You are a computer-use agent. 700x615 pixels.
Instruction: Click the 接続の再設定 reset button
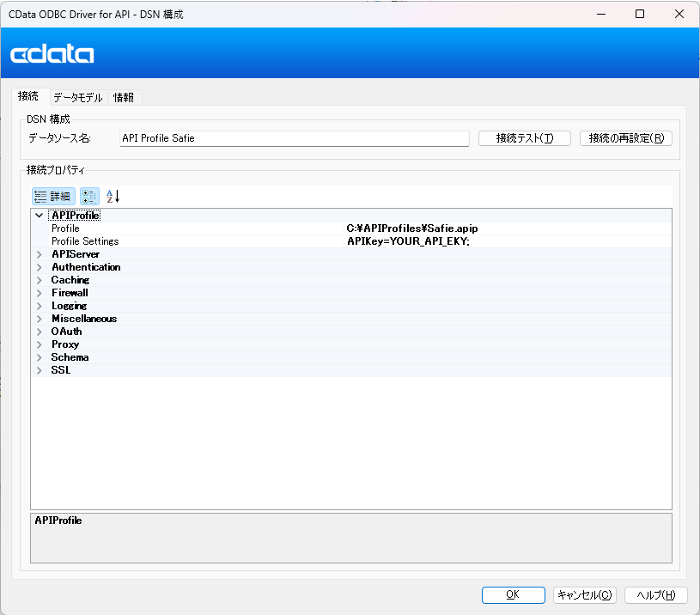tap(625, 137)
